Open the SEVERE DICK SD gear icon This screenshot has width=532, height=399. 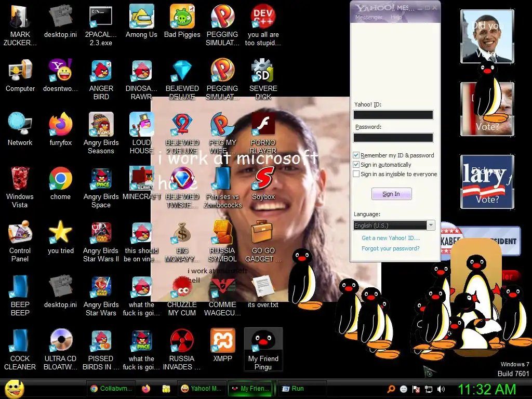pos(263,79)
